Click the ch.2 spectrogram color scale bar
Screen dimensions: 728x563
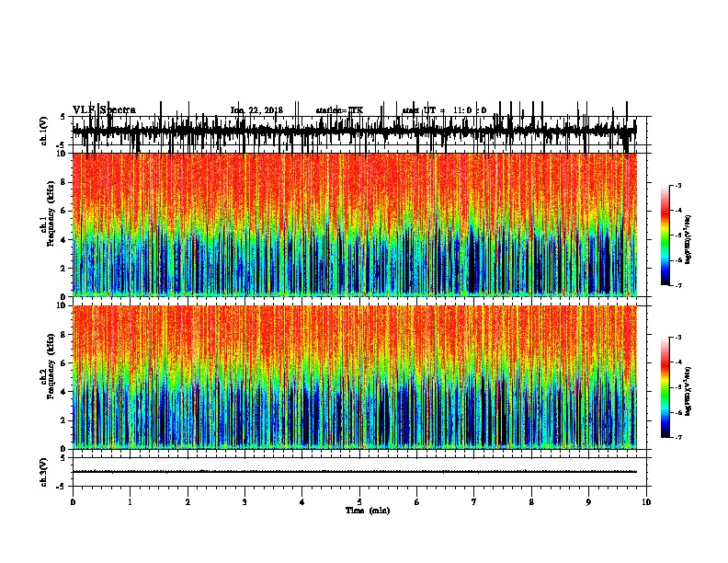tap(665, 387)
